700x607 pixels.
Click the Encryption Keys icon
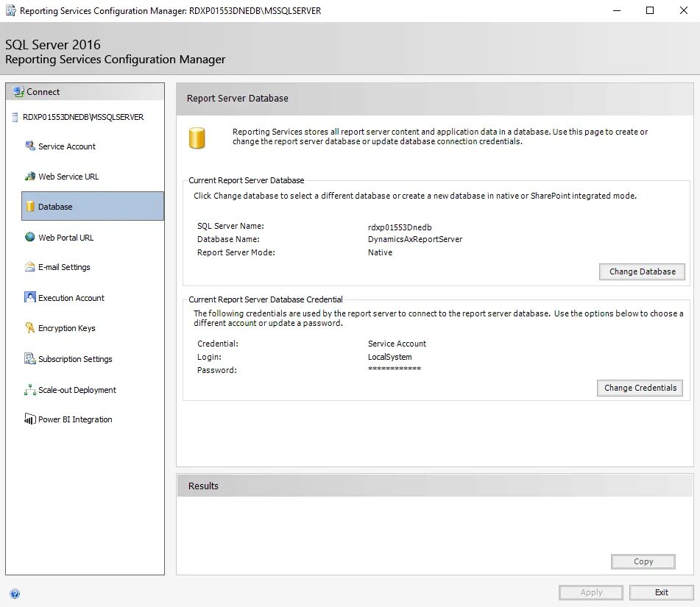(x=30, y=327)
